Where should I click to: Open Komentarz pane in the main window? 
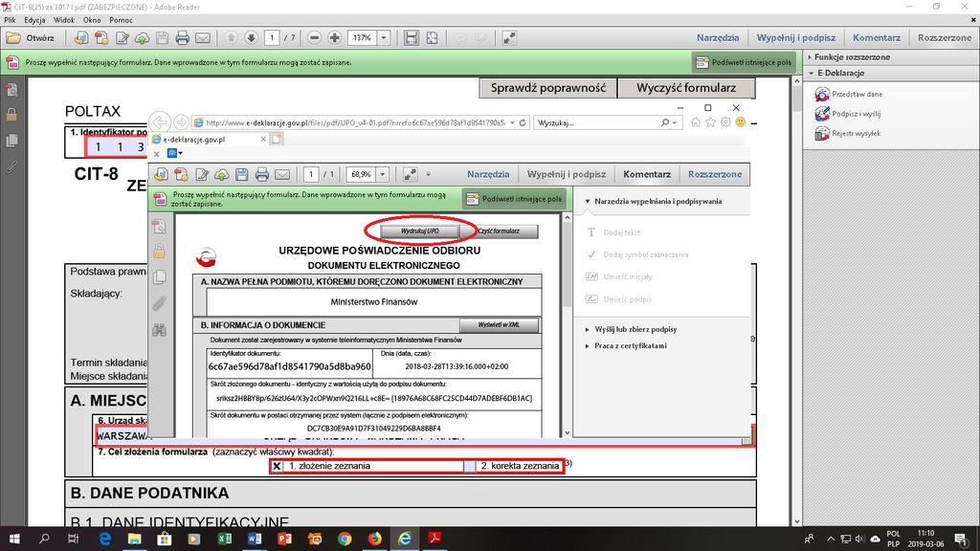click(x=877, y=38)
